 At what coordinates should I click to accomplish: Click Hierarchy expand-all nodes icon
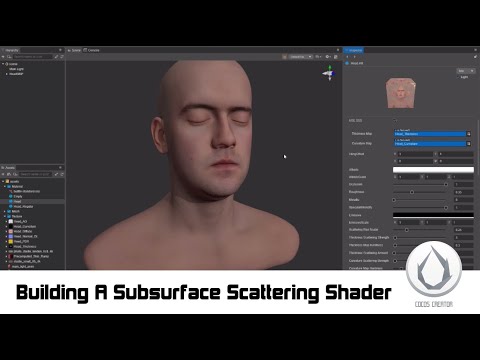[x=56, y=57]
